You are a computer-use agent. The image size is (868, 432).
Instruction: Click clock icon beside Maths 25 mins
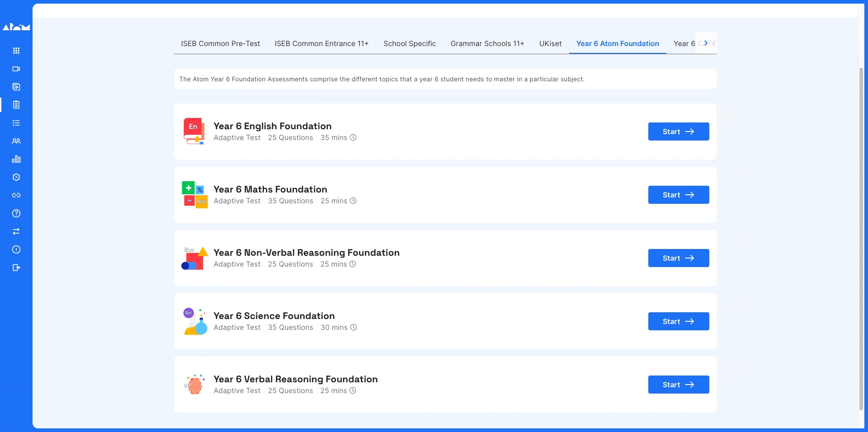tap(353, 201)
